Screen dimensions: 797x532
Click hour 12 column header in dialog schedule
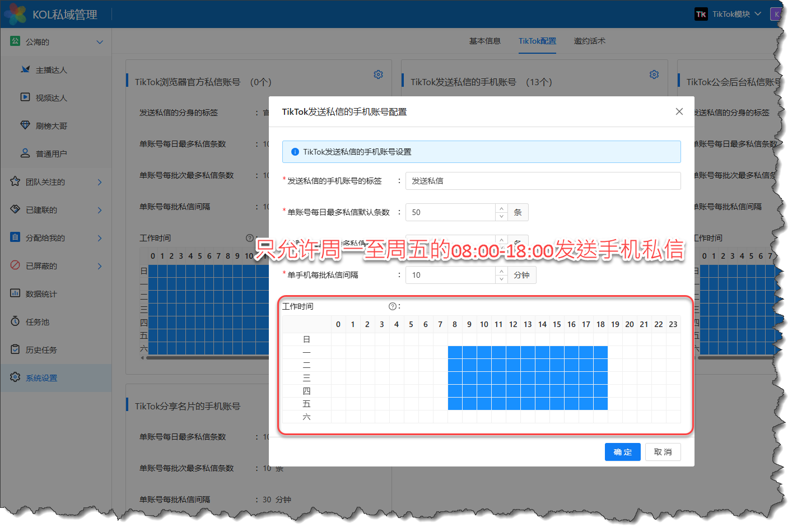click(513, 324)
